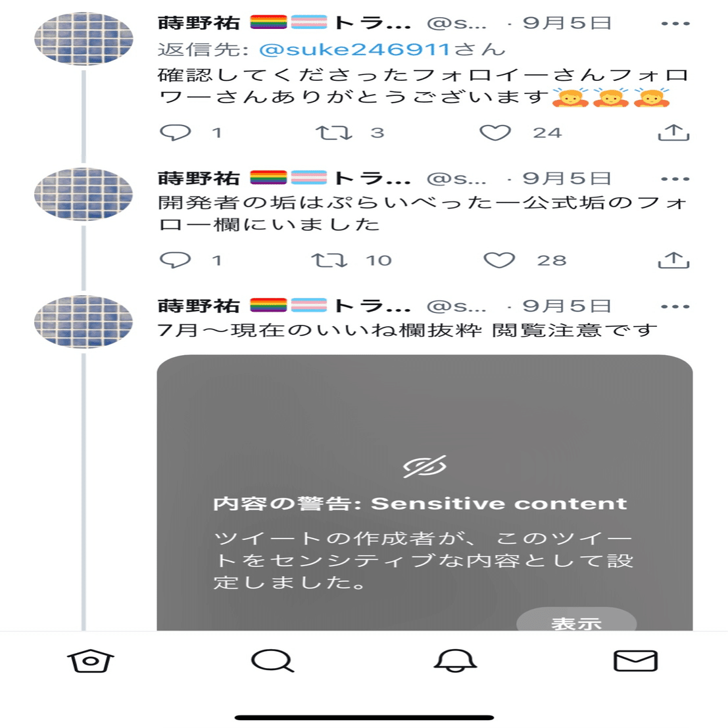Open the @suke246911 mention link
The height and width of the screenshot is (728, 728).
[x=354, y=49]
